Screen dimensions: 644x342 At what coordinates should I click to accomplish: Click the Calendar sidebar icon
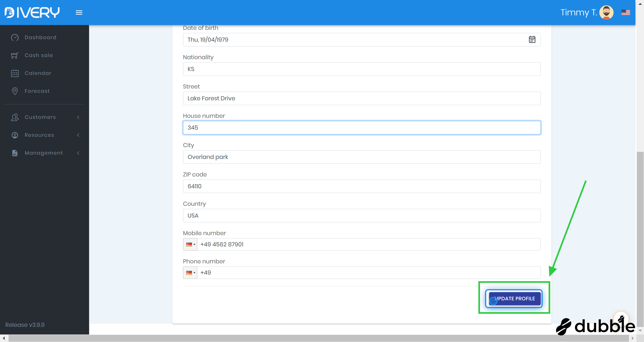tap(15, 73)
